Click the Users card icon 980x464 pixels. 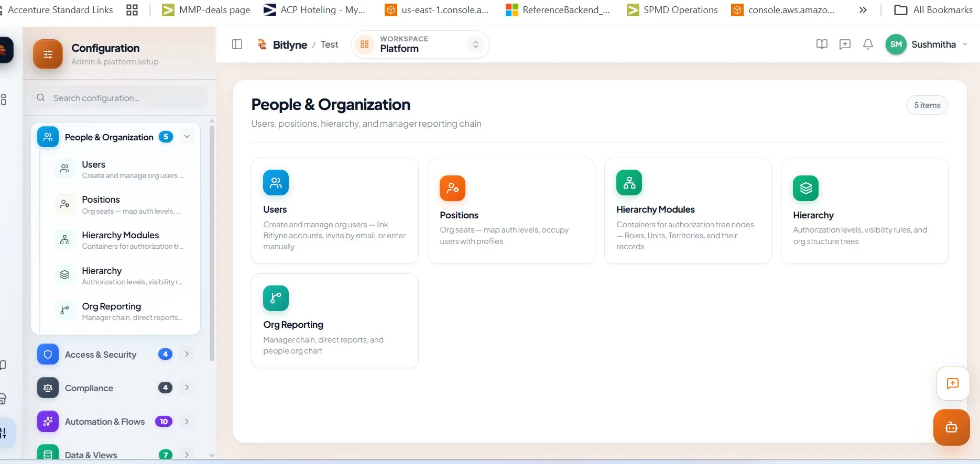[x=276, y=183]
